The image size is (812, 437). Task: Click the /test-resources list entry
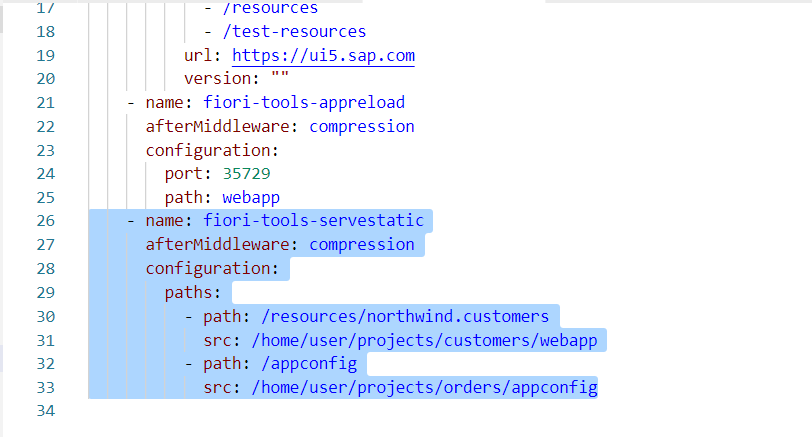tap(294, 32)
